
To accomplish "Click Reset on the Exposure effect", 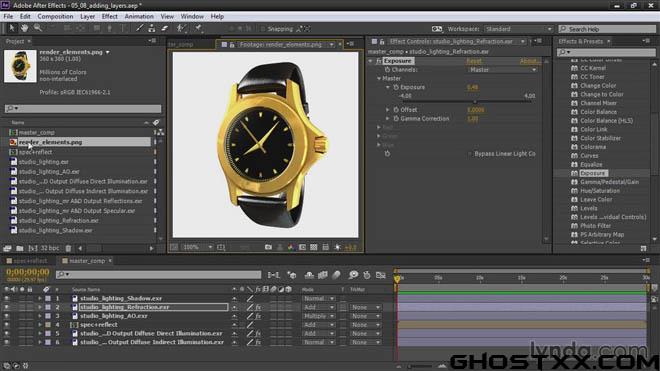I will pyautogui.click(x=474, y=61).
